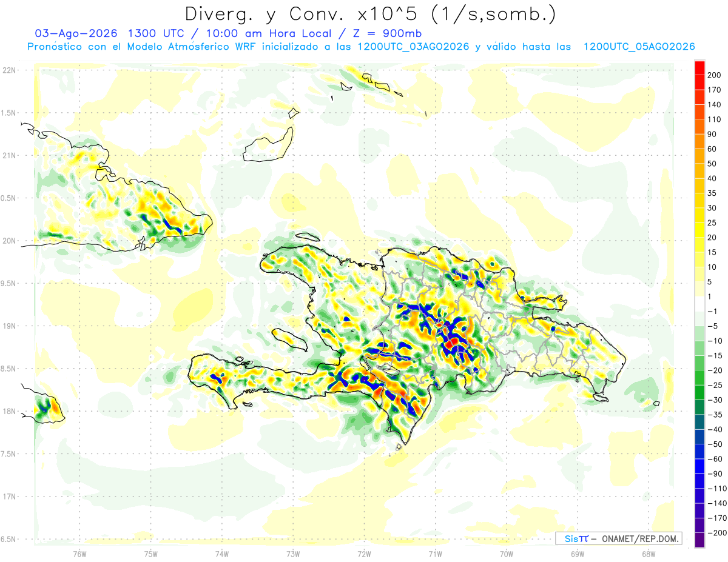Screen dimensions: 728x562
Task: Click the 70W longitude label
Action: click(507, 553)
